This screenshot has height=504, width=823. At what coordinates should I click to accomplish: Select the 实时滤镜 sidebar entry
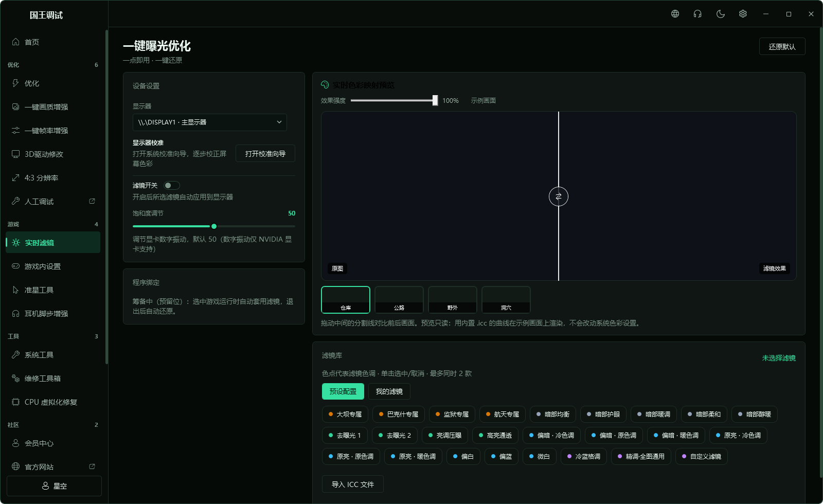(53, 243)
